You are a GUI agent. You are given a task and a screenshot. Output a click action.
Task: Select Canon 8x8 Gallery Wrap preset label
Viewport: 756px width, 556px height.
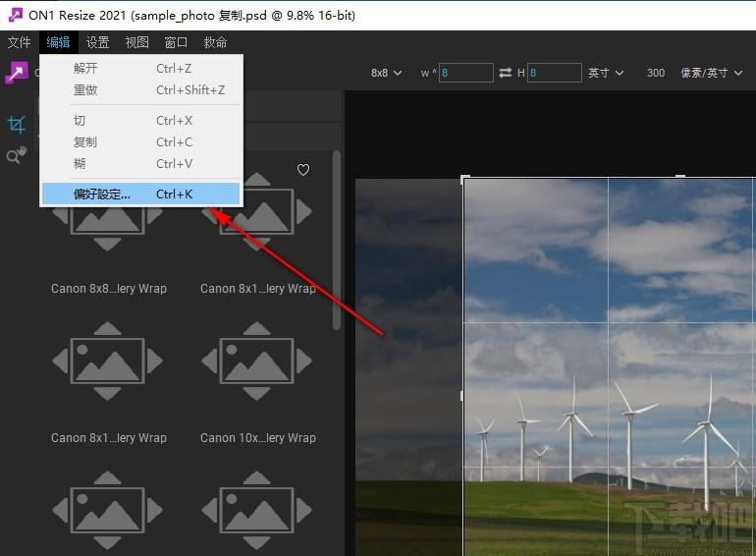pyautogui.click(x=109, y=289)
